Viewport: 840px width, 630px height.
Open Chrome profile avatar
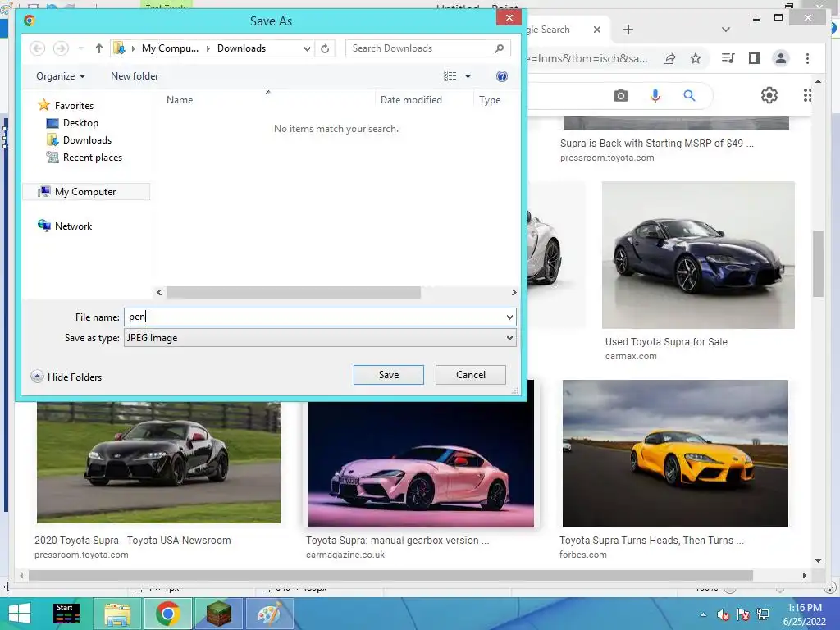tap(781, 58)
